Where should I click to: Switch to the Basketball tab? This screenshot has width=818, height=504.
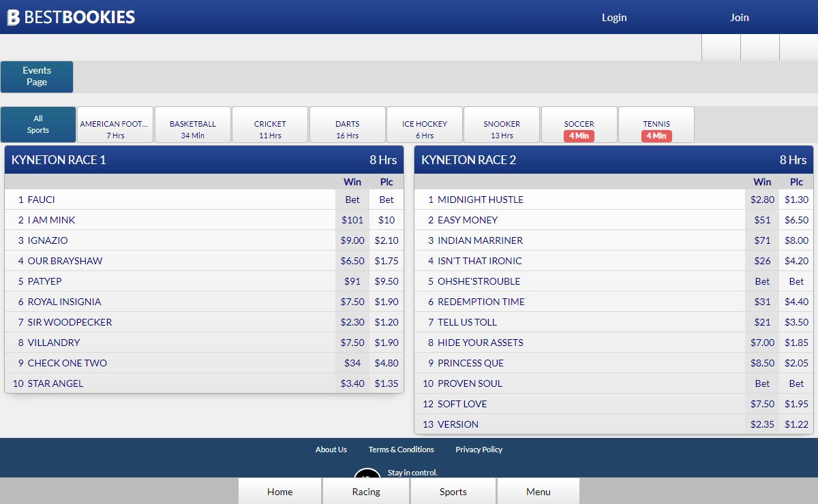(x=193, y=125)
